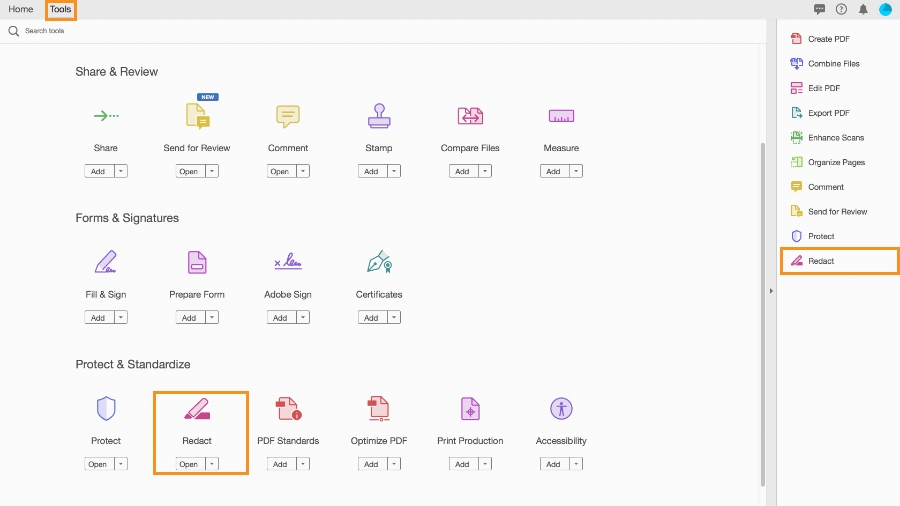Viewport: 900px width, 506px height.
Task: Click Enhance Scans in the right sidebar
Action: (x=836, y=138)
